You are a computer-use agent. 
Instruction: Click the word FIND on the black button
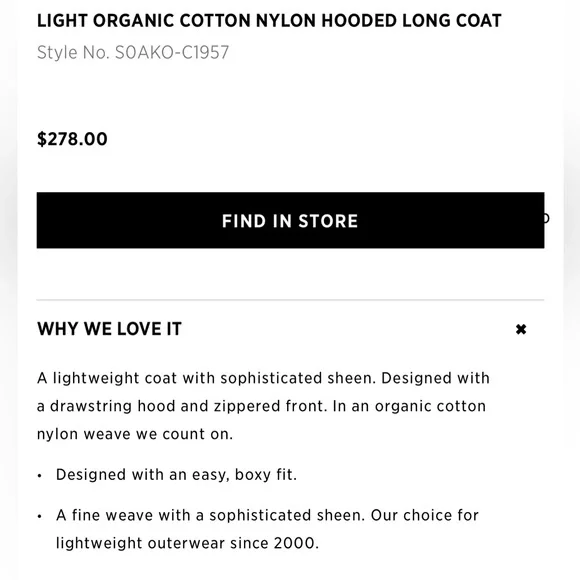click(x=244, y=221)
